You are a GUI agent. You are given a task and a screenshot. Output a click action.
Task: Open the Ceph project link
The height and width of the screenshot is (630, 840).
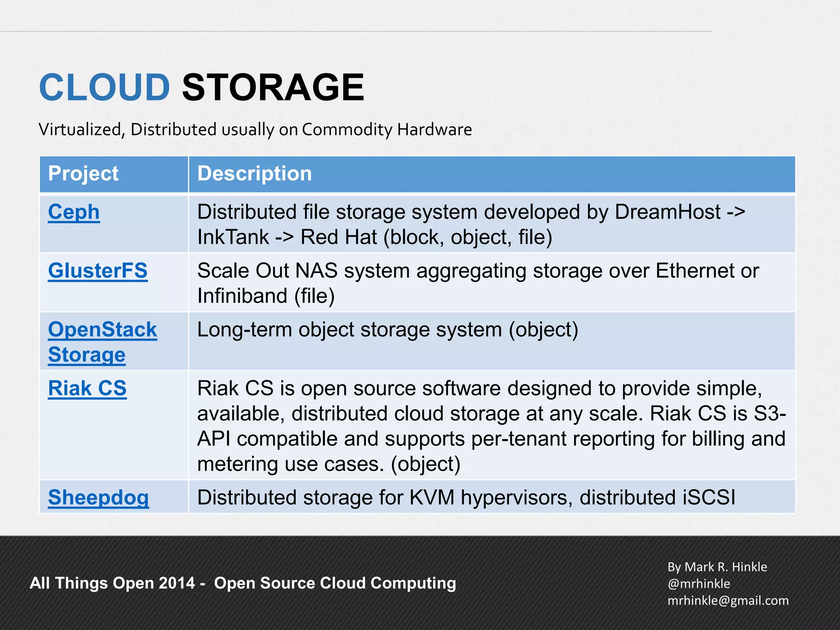[74, 212]
